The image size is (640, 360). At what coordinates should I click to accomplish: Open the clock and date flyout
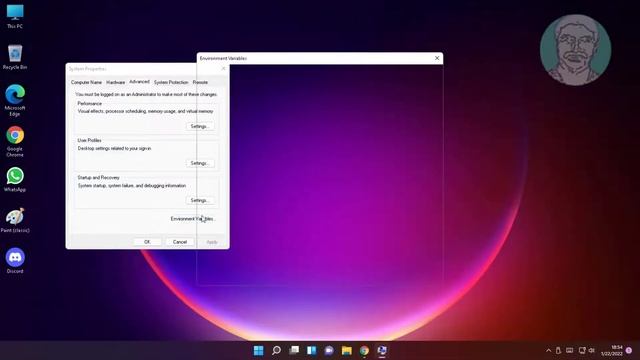[x=612, y=351]
